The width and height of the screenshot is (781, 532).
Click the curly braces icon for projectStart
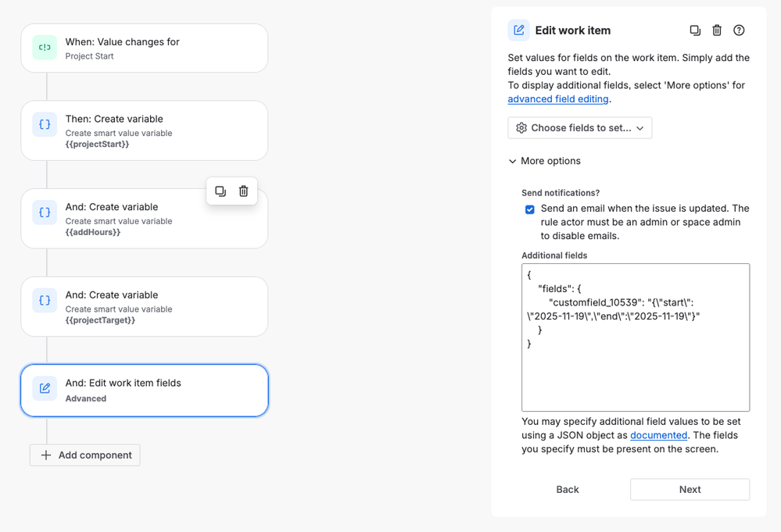tap(45, 125)
